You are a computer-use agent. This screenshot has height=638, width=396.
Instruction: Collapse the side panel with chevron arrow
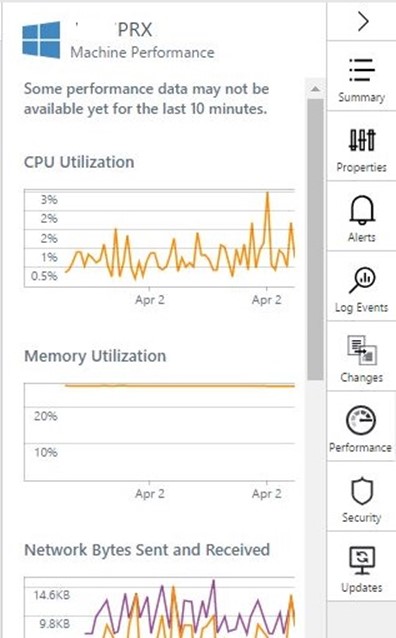(x=363, y=21)
